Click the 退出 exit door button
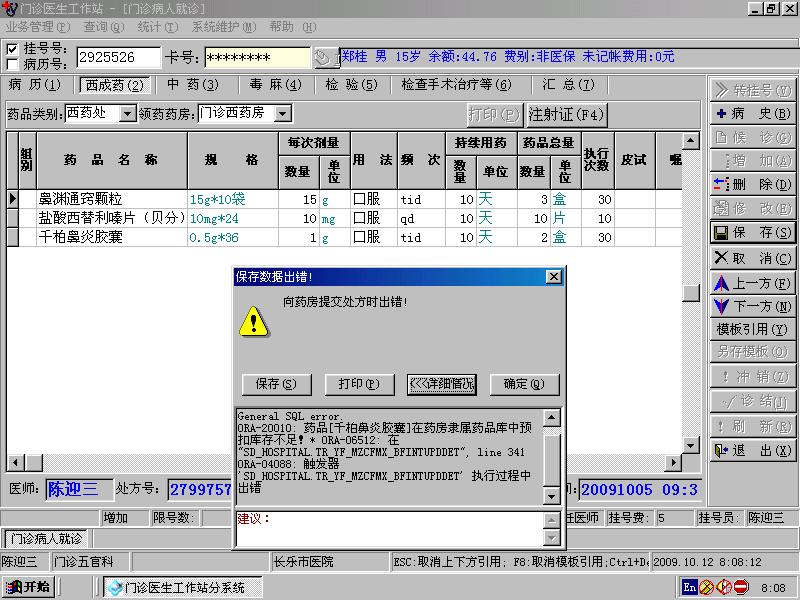Viewport: 800px width, 600px height. (753, 451)
